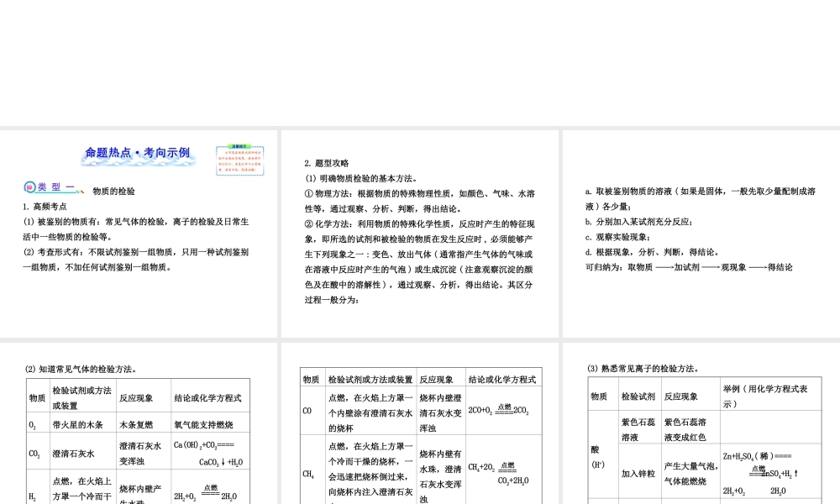Click the line b. 分别加入某试剂充分反应

[639, 222]
